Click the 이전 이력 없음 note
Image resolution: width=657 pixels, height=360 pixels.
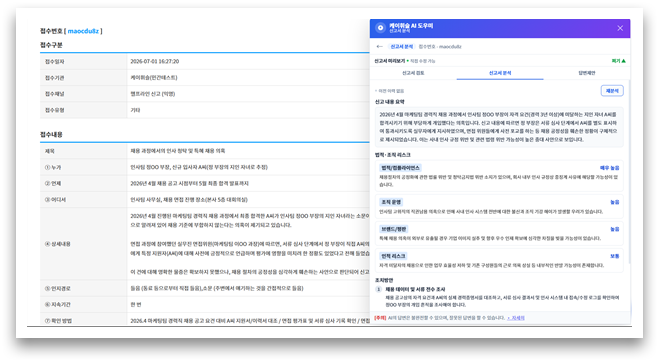point(390,91)
